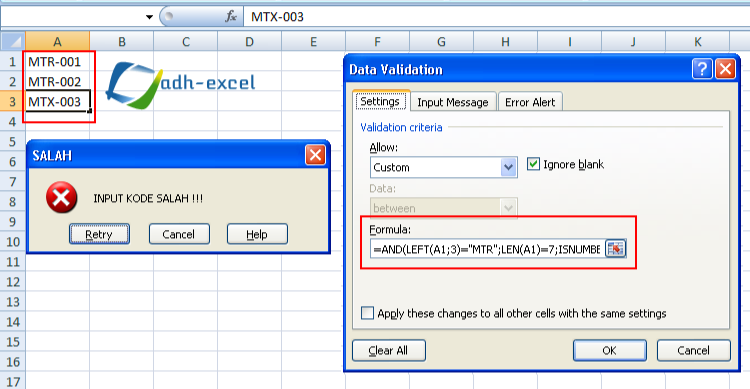Confirm Data Validation with OK
This screenshot has width=750, height=389.
pos(609,350)
